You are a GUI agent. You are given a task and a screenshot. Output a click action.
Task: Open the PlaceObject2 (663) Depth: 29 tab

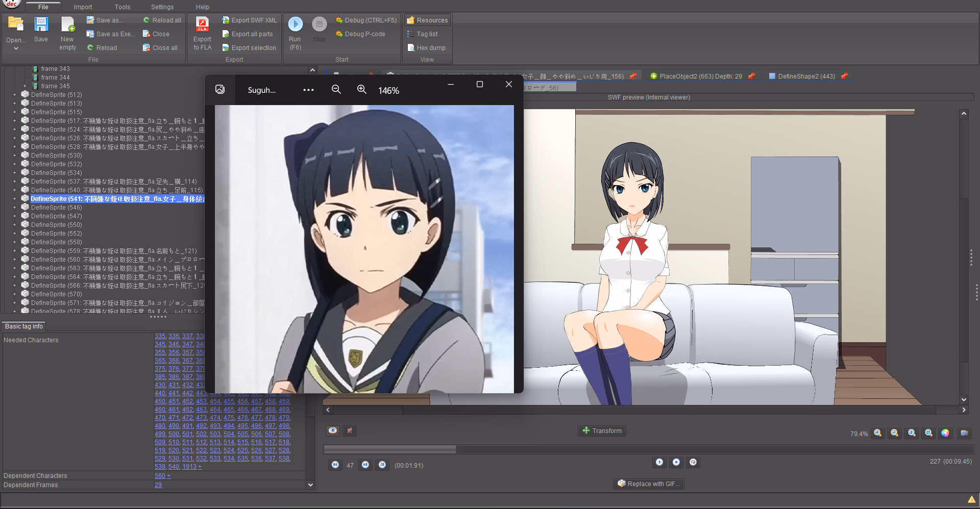[700, 77]
